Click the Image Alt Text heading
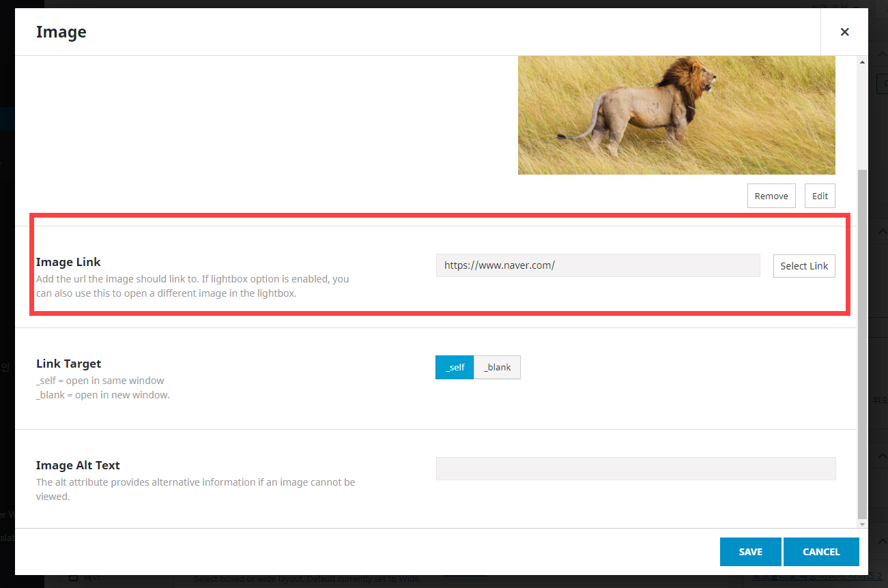The height and width of the screenshot is (588, 888). pos(78,465)
